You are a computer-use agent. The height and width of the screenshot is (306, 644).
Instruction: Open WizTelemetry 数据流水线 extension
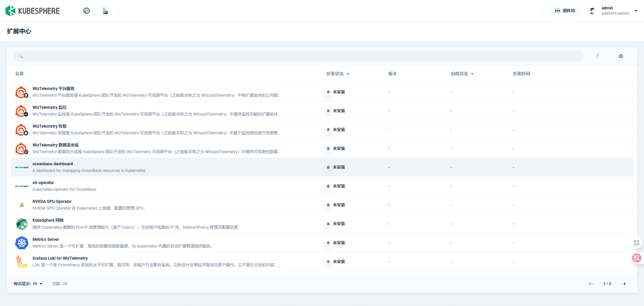pos(56,145)
